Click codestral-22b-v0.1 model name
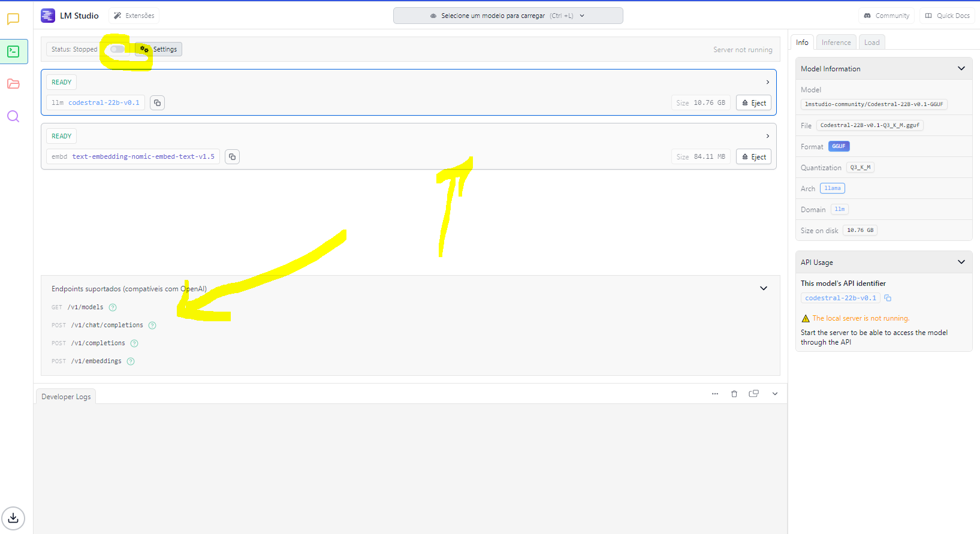The image size is (980, 534). (x=104, y=103)
